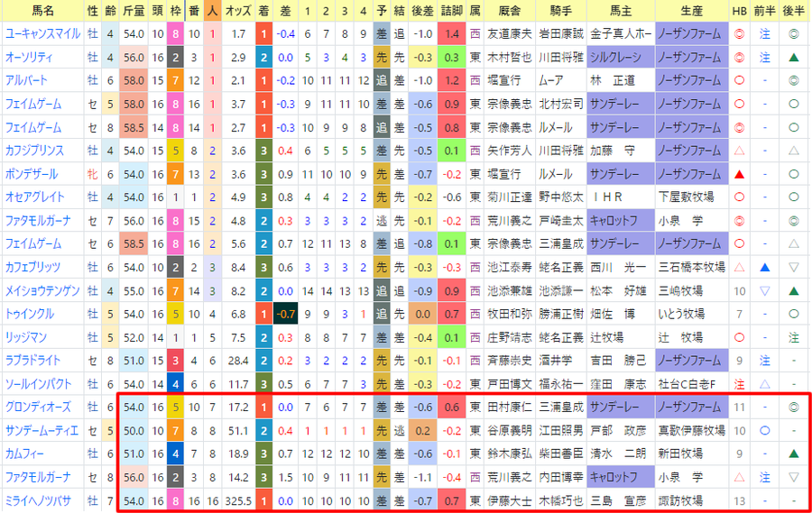Select jockey 福永祐一 cell
The width and height of the screenshot is (812, 513).
[x=561, y=384]
